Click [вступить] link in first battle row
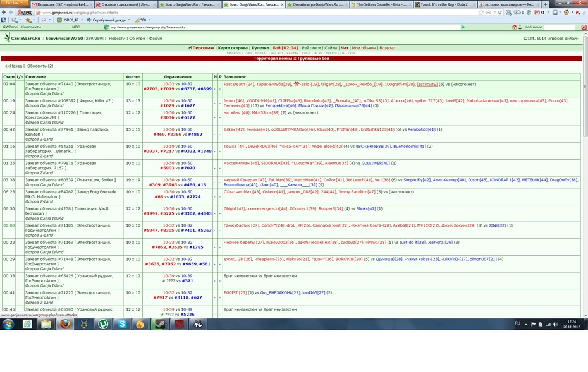Image resolution: width=588 pixels, height=372 pixels. 427,84
